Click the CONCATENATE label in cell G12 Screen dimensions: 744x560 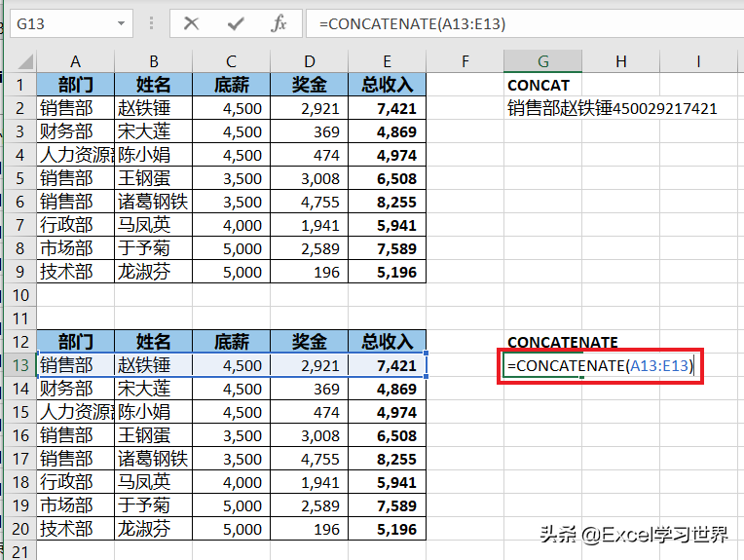[x=563, y=342]
